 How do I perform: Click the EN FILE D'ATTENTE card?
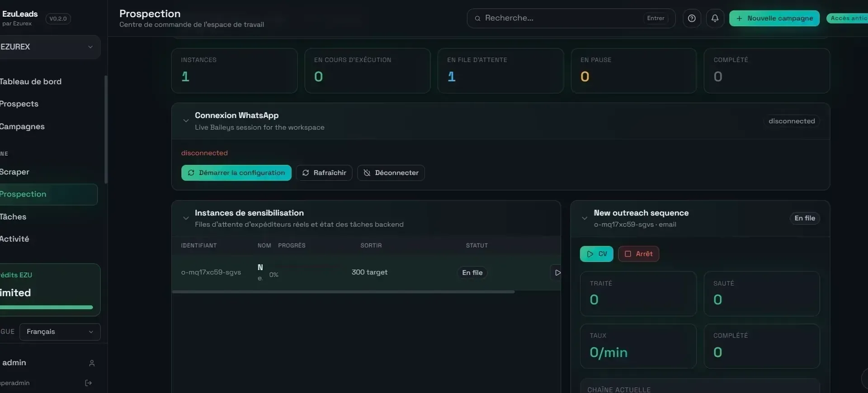[x=500, y=71]
